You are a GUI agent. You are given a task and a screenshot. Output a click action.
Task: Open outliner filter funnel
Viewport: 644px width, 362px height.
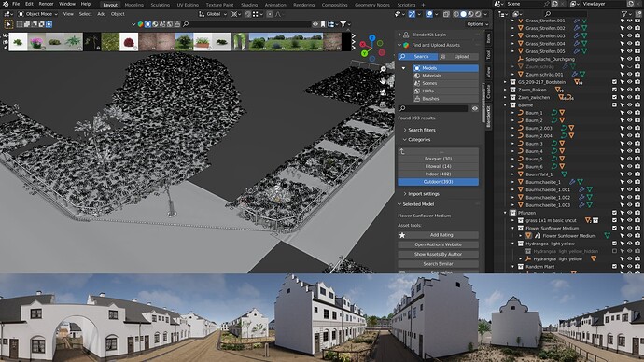click(x=624, y=14)
